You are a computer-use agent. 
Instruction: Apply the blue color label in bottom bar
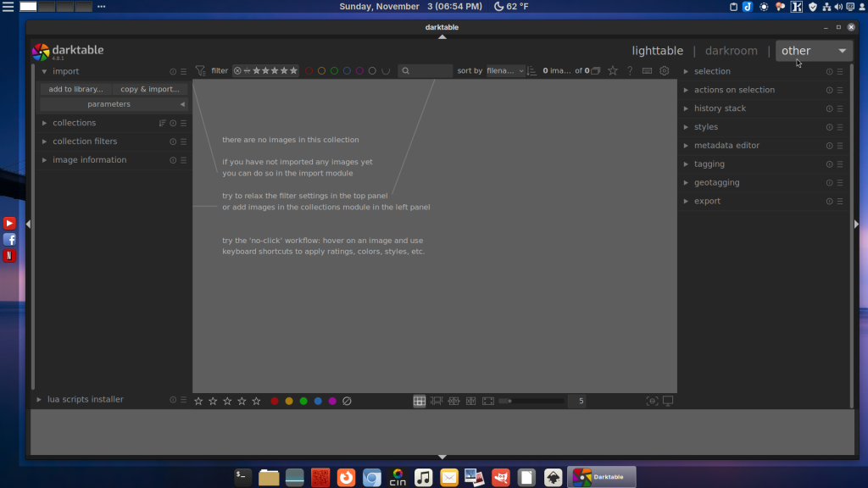click(318, 401)
